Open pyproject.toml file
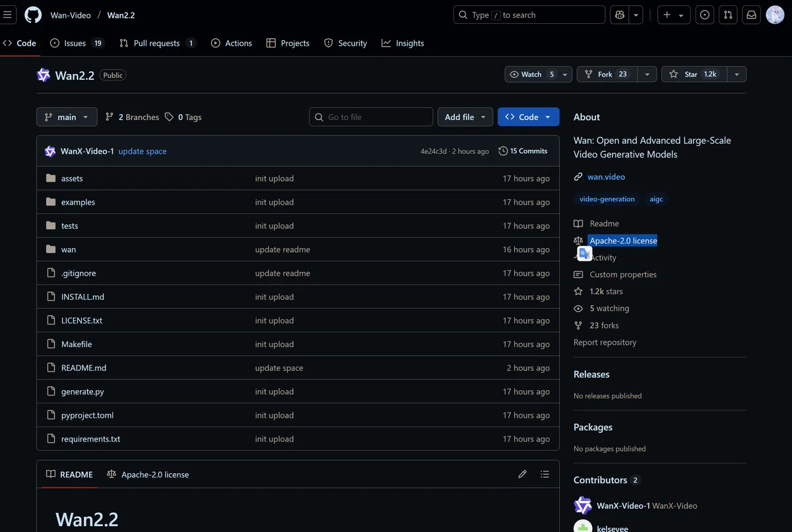Viewport: 792px width, 532px height. pyautogui.click(x=87, y=416)
